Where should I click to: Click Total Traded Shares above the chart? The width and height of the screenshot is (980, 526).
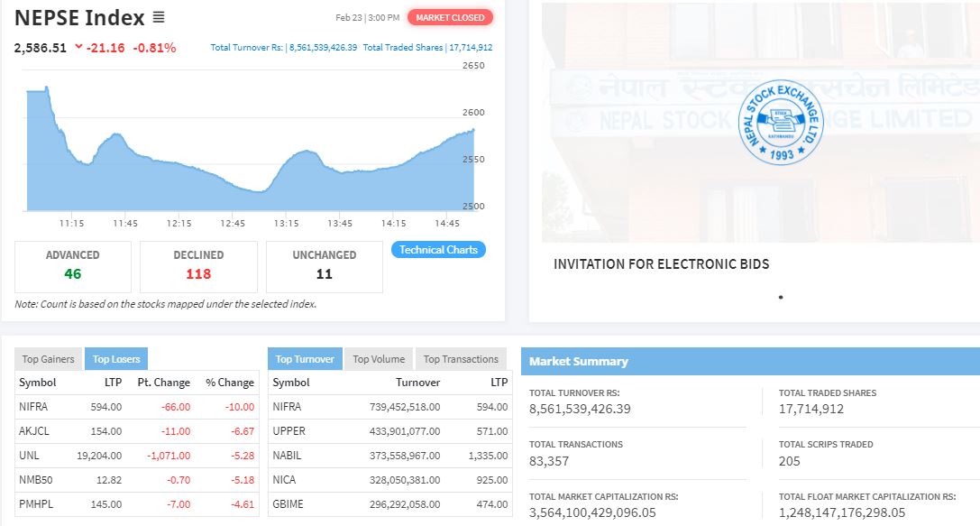(427, 48)
